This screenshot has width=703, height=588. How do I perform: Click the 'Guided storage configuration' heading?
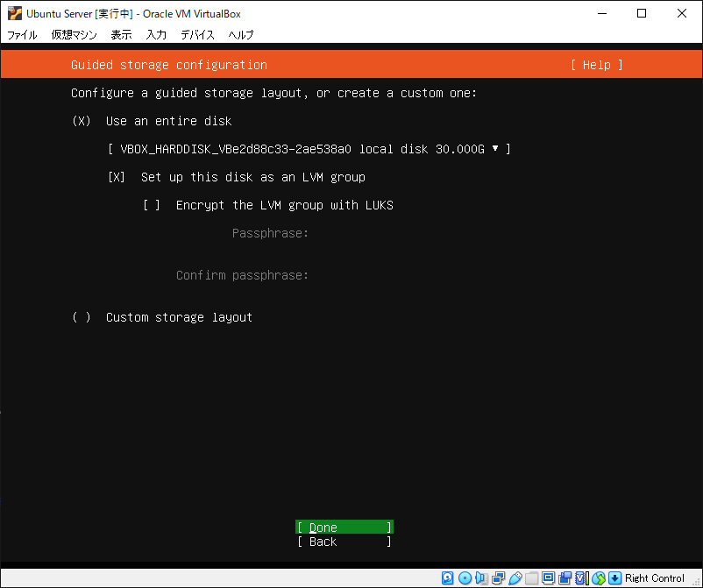tap(169, 65)
